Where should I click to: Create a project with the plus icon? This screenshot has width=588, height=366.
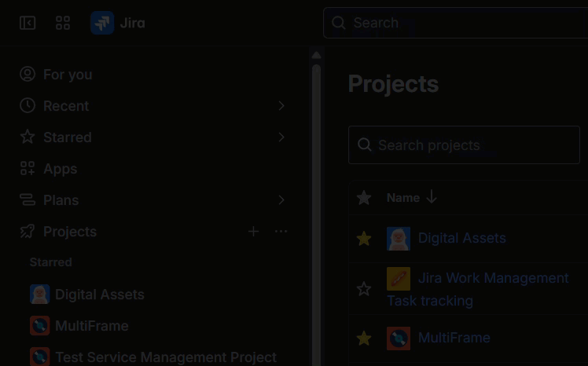point(253,232)
